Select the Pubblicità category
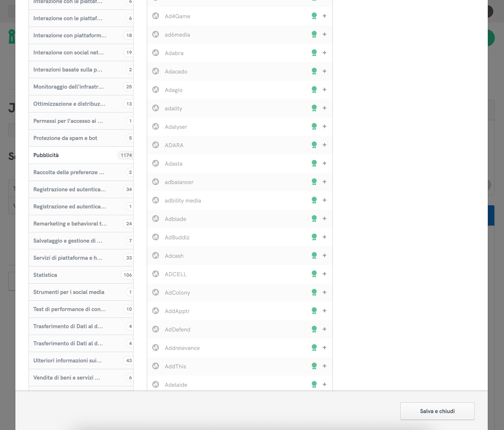 (x=46, y=155)
